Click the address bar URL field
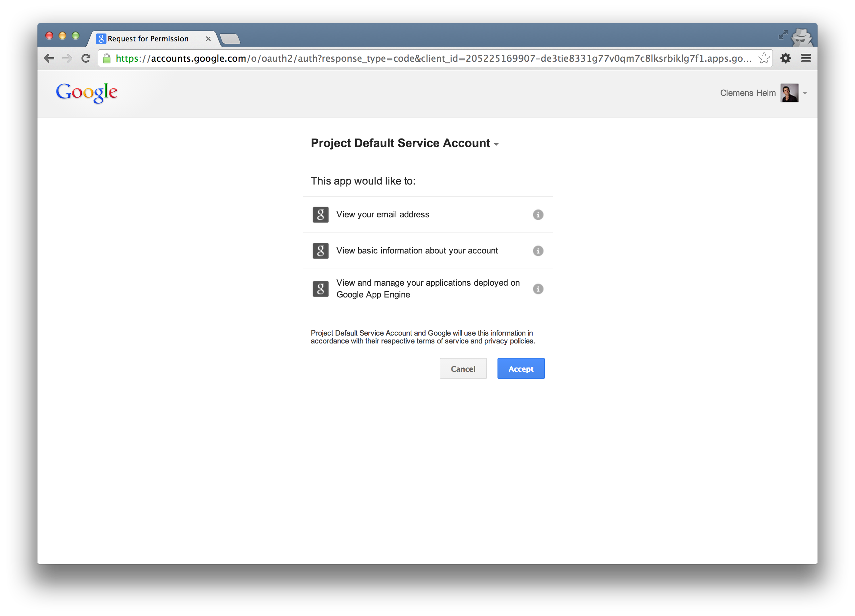855x616 pixels. coord(415,58)
